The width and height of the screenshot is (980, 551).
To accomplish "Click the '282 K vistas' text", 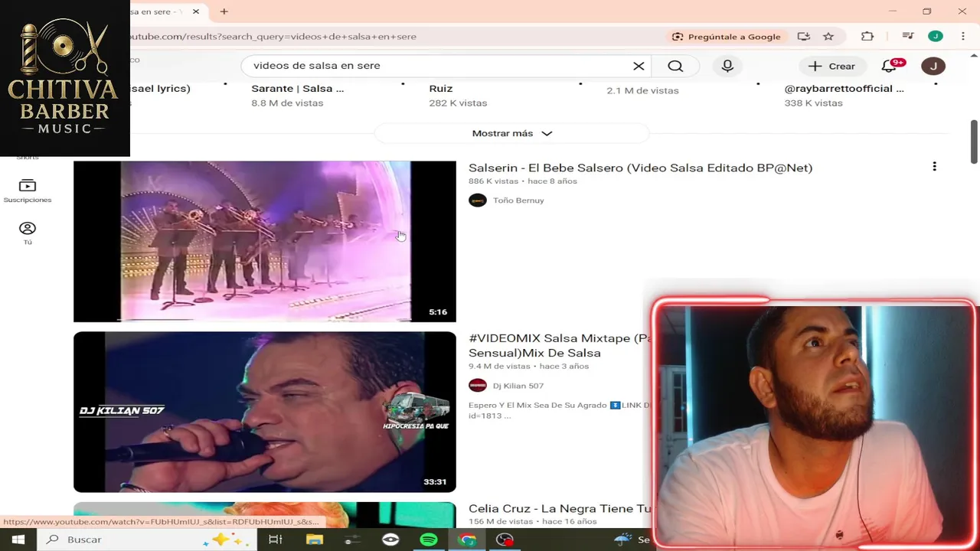I will tap(458, 103).
